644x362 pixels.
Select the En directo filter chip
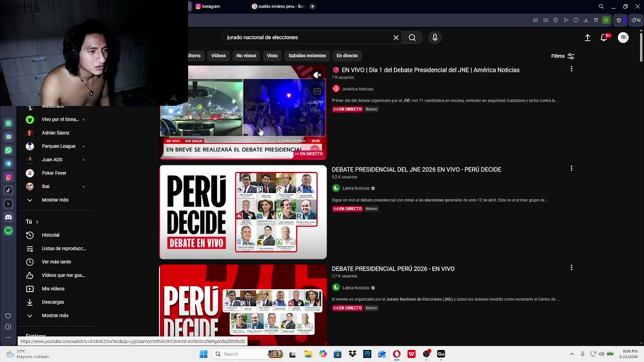(x=347, y=55)
